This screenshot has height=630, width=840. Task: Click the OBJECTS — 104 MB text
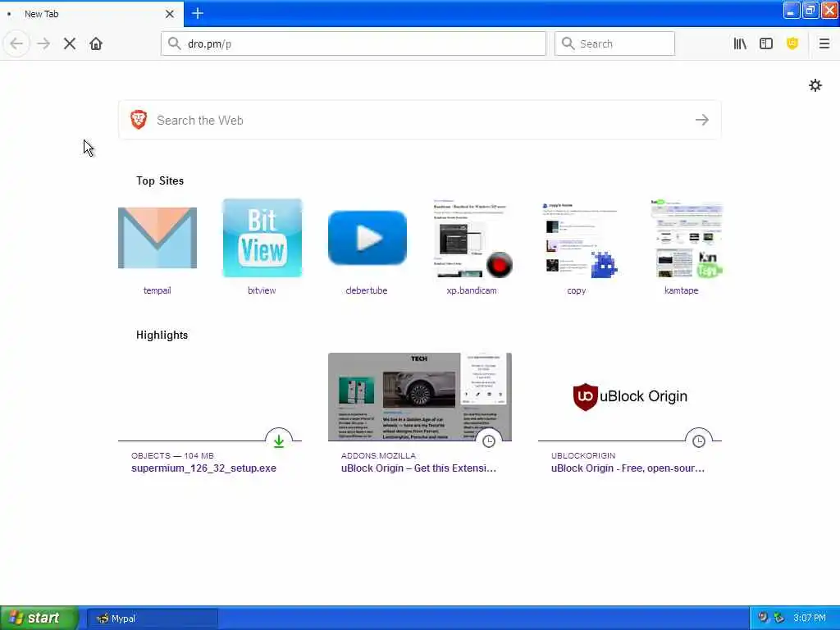click(172, 455)
